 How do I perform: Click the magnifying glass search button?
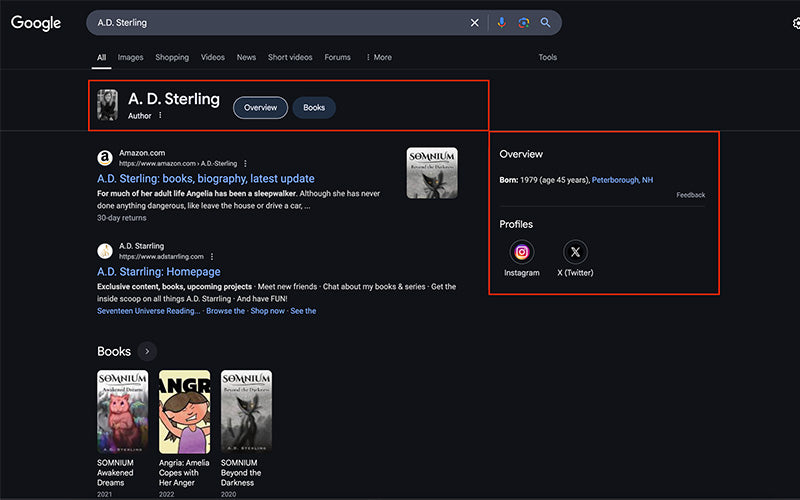(545, 22)
